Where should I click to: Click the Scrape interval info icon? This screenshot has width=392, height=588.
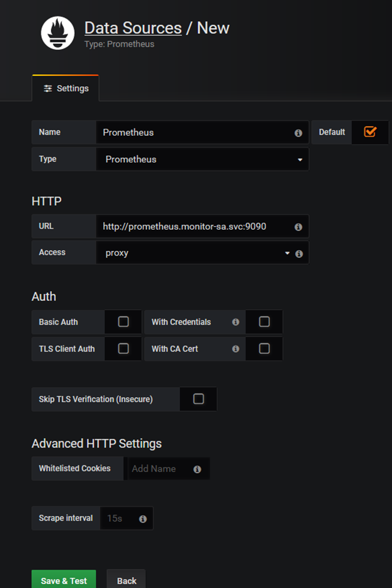[143, 519]
